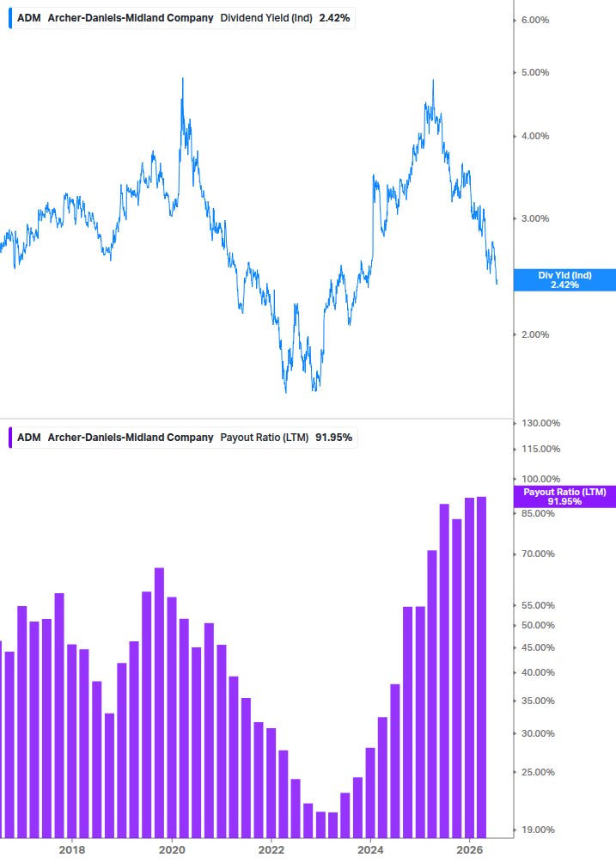Click the 55.00% payout ratio axis label
The height and width of the screenshot is (864, 616).
click(x=538, y=605)
